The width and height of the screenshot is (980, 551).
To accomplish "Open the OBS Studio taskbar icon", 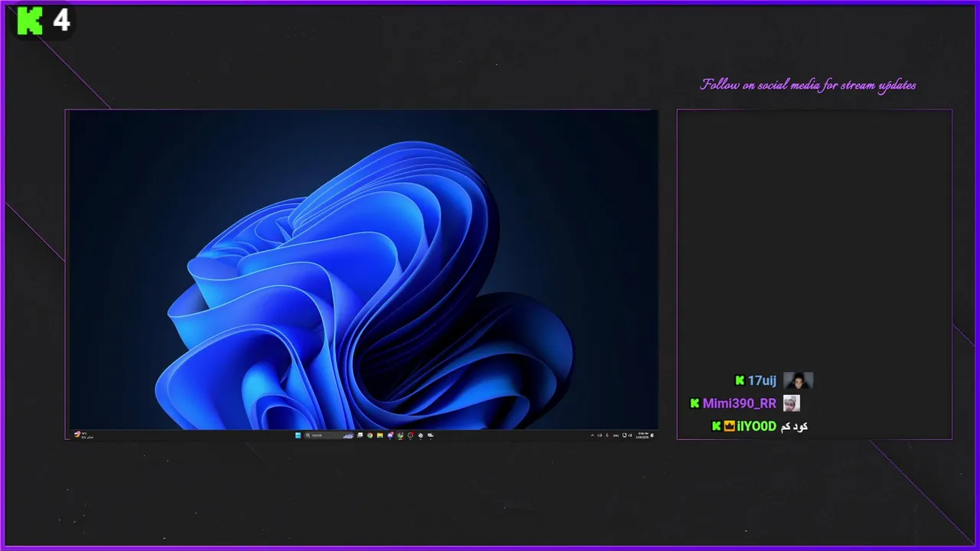I will point(410,435).
